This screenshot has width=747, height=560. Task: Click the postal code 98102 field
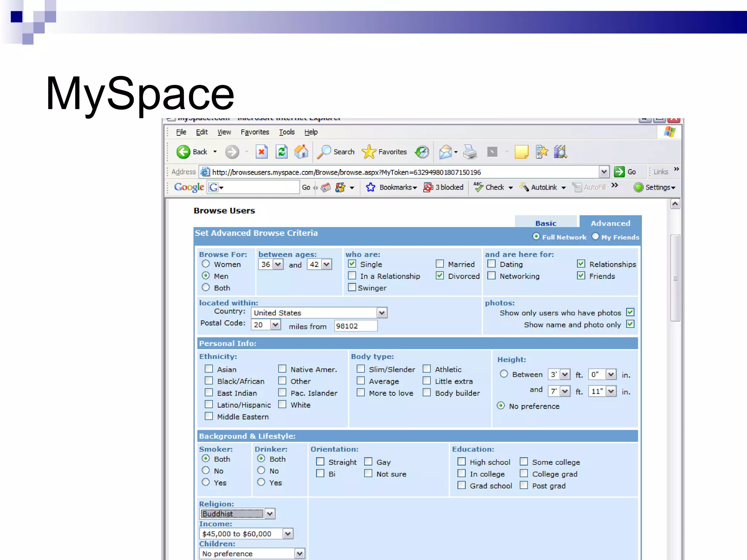click(356, 326)
